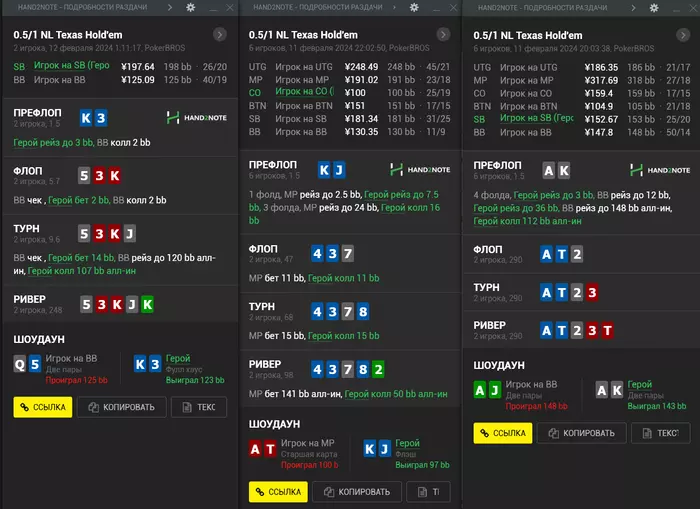Image resolution: width=700 pixels, height=509 pixels.
Task: Click 'Герой рейз до 36 bb' in AK hand
Action: [x=516, y=208]
